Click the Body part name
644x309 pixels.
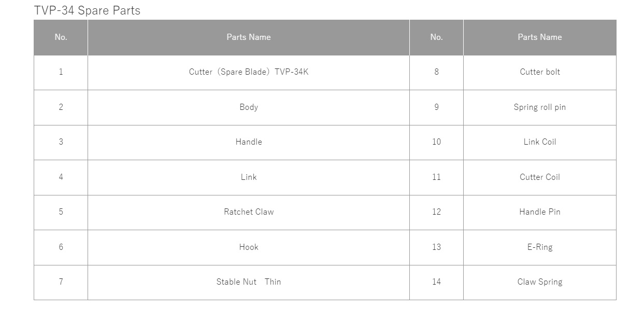[249, 107]
